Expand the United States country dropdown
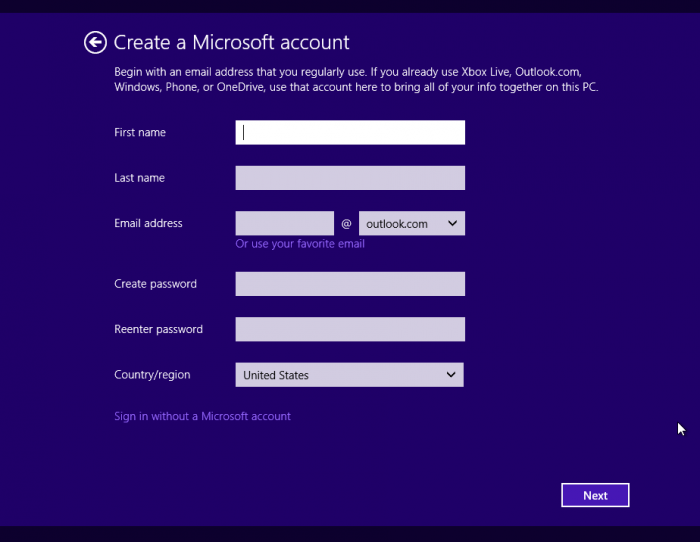The image size is (700, 542). pyautogui.click(x=350, y=375)
